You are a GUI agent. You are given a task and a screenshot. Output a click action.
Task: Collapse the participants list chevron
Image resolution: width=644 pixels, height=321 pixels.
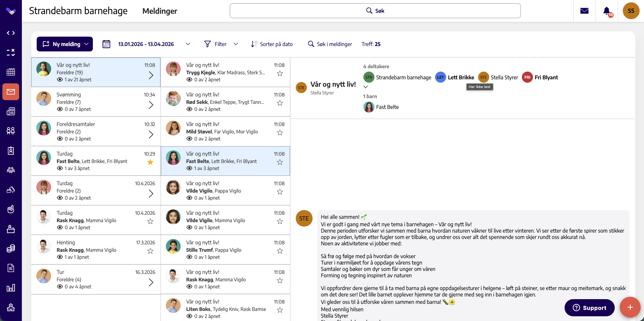pos(366,87)
